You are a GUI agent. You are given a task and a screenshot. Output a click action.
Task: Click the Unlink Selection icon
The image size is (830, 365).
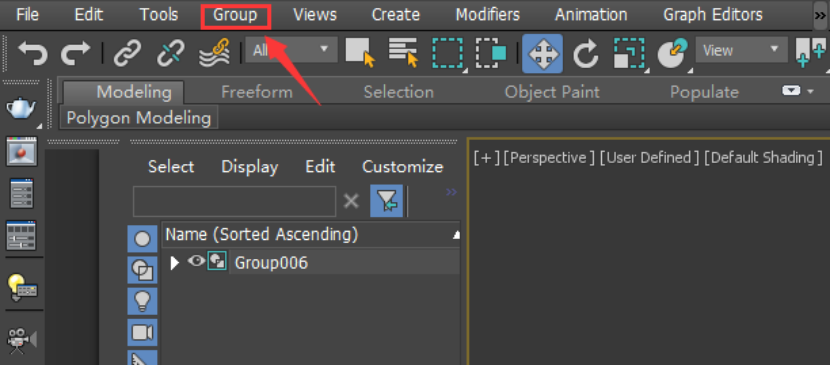[x=170, y=53]
